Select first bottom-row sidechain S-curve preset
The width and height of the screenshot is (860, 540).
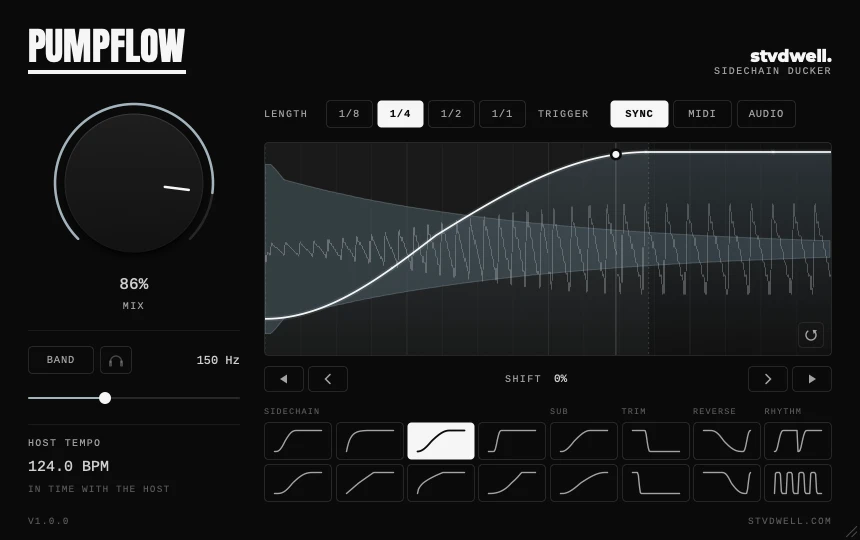(x=298, y=483)
